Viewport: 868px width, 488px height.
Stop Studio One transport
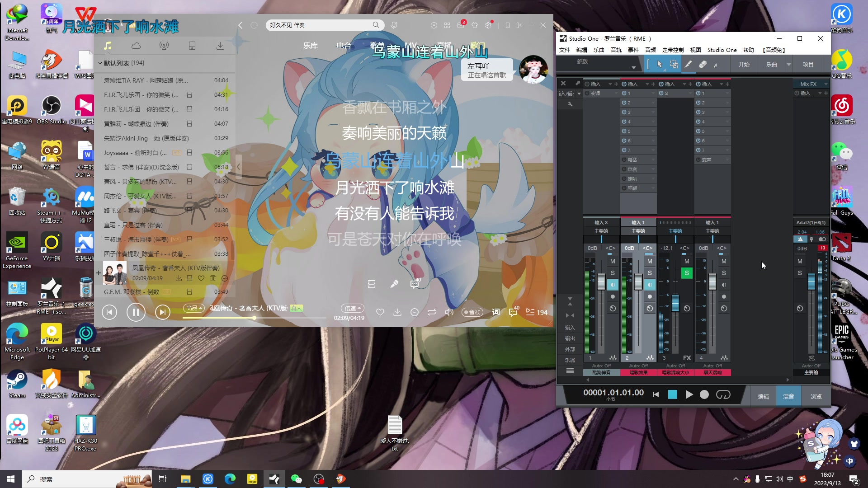pos(673,394)
